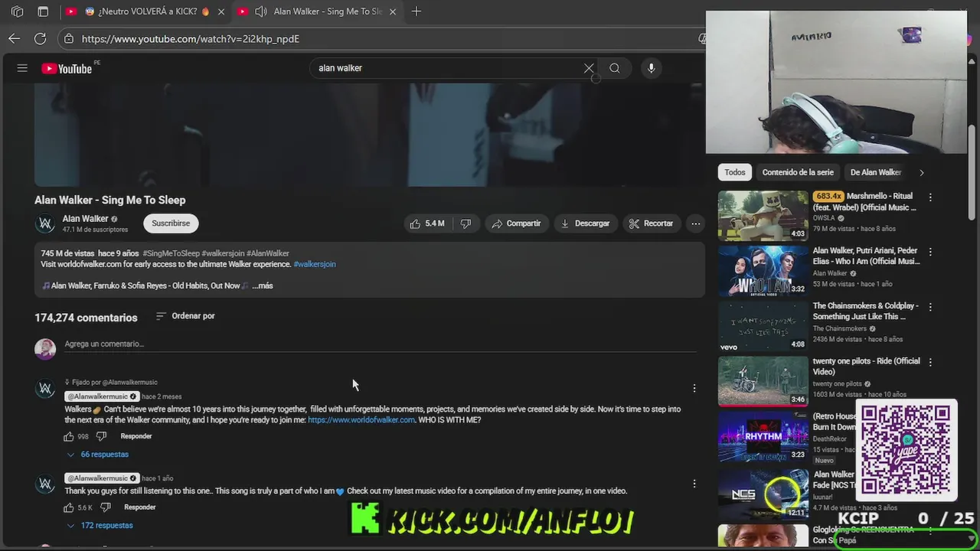Reload the page with refresh icon

pos(40,38)
